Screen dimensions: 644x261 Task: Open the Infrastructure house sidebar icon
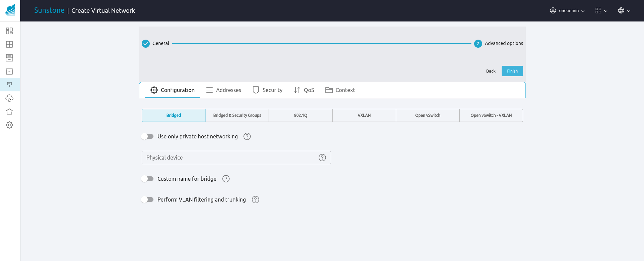pos(9,112)
